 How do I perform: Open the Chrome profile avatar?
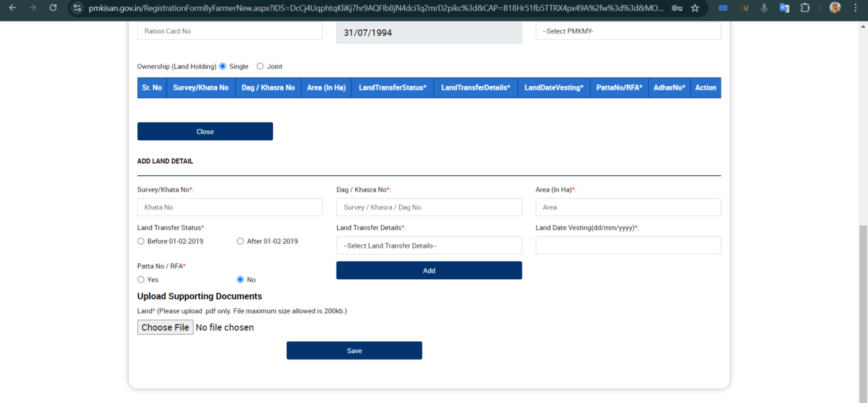coord(835,8)
